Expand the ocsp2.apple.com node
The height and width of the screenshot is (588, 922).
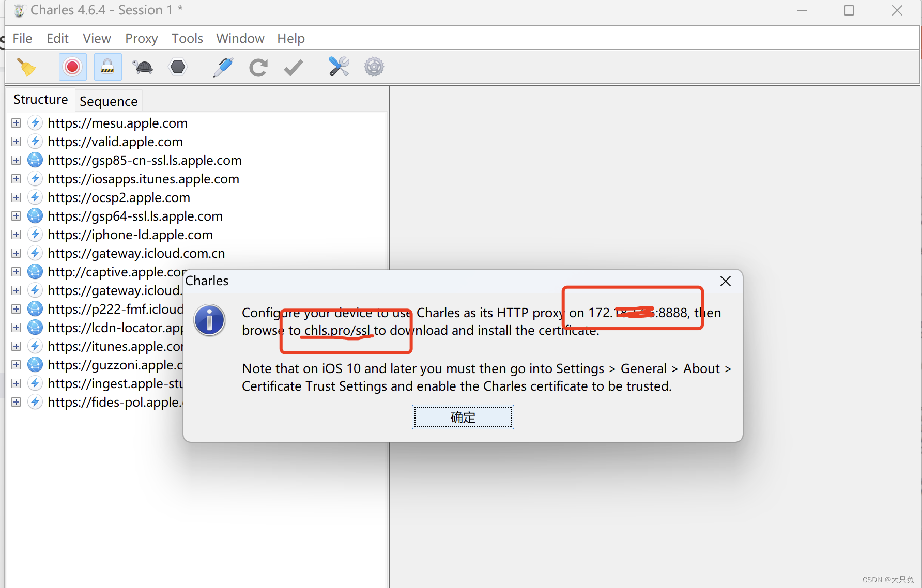pyautogui.click(x=16, y=197)
